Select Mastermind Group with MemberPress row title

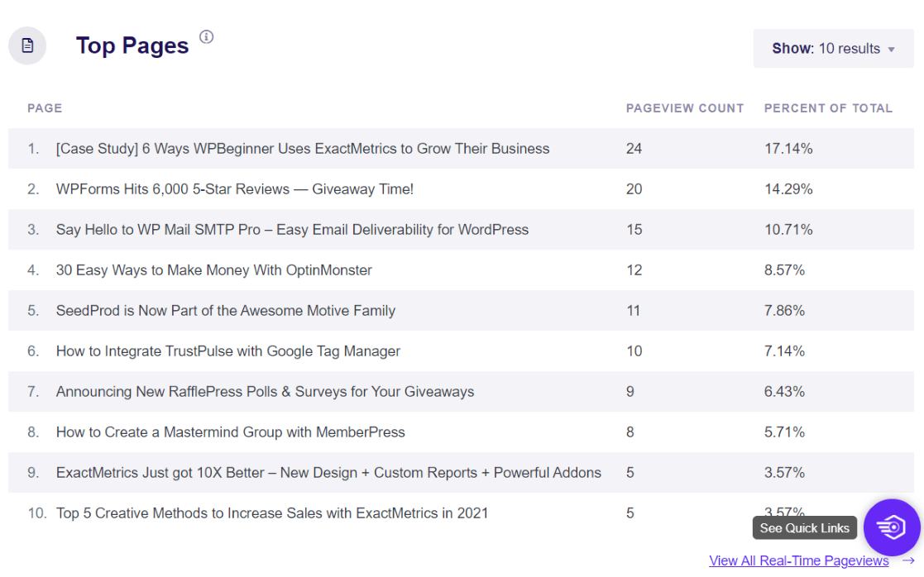(x=231, y=432)
